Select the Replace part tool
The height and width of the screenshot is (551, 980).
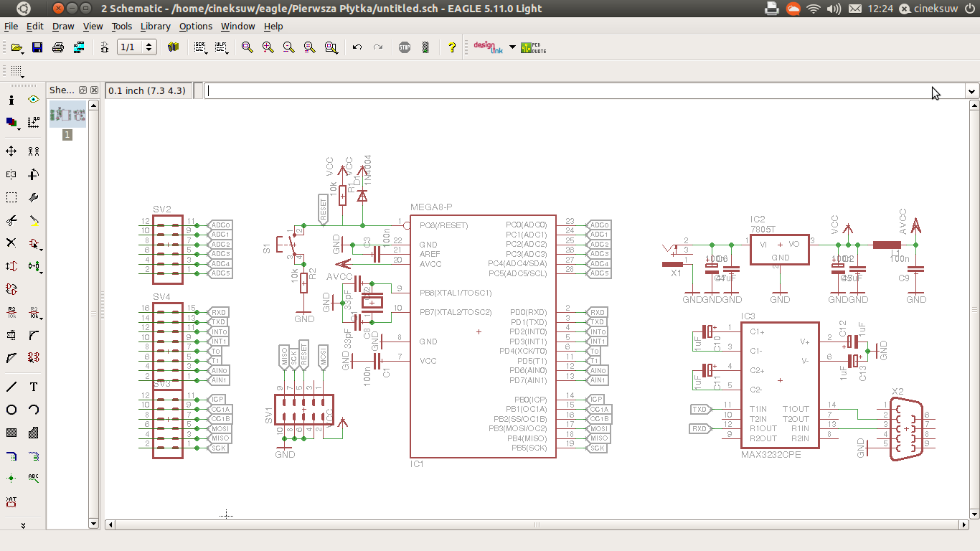pyautogui.click(x=34, y=266)
